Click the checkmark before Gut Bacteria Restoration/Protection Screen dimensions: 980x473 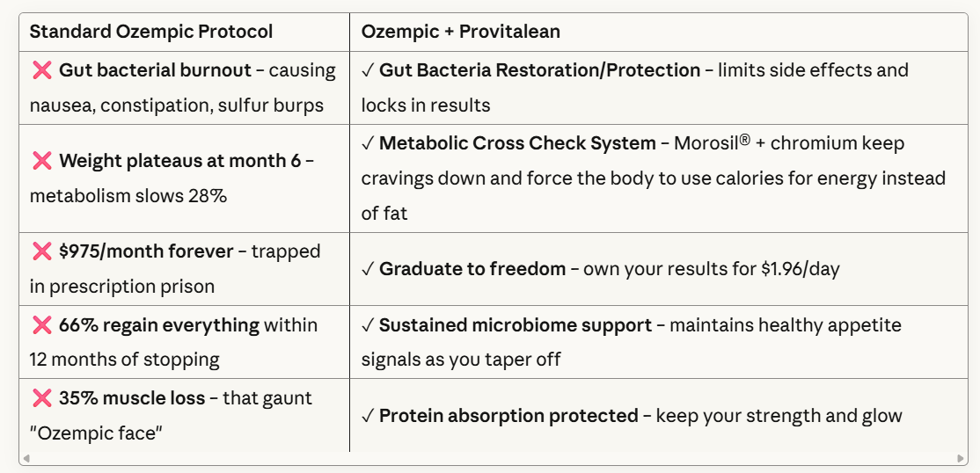pyautogui.click(x=367, y=70)
